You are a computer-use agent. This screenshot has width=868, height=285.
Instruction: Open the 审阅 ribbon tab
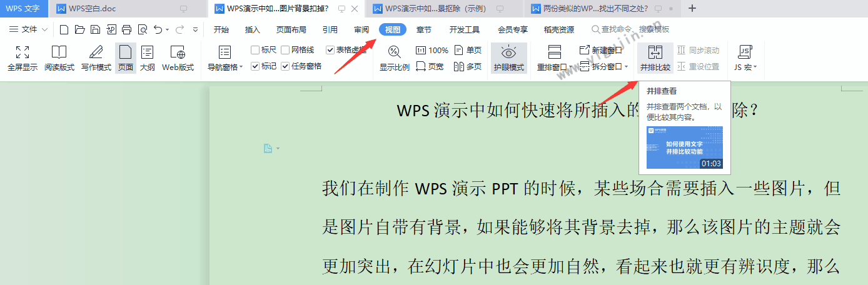coord(361,29)
